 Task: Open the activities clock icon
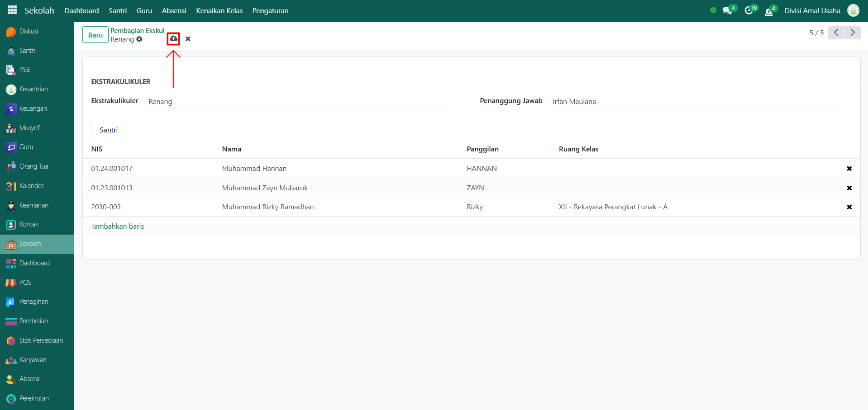[749, 10]
